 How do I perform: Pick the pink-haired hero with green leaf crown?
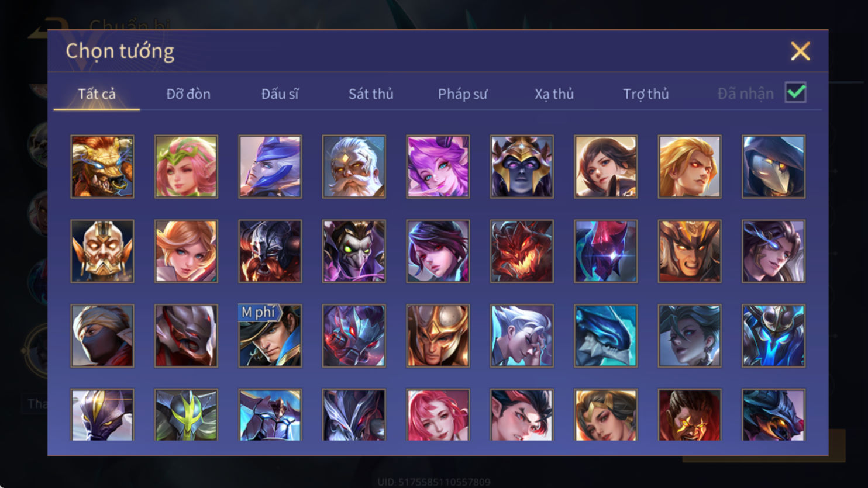point(186,167)
